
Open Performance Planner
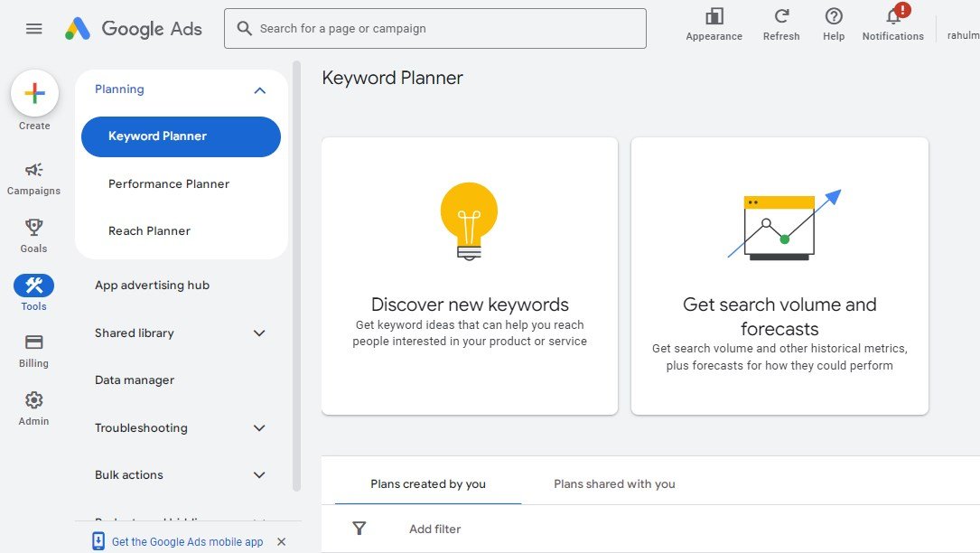point(169,184)
